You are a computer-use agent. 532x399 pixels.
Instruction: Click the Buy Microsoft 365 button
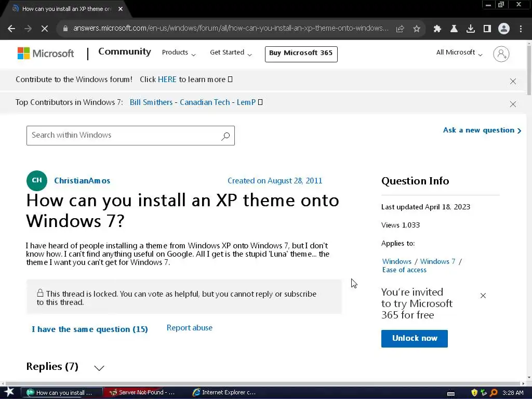[301, 54]
